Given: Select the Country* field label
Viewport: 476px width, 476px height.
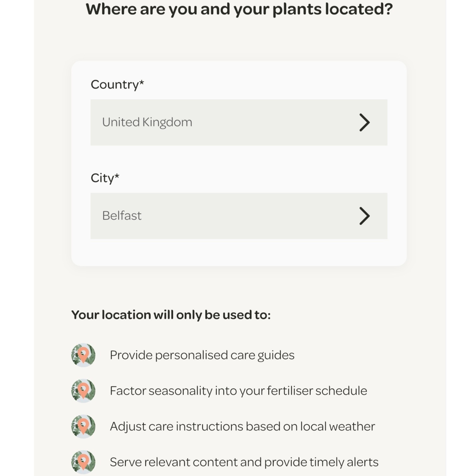Looking at the screenshot, I should 118,84.
